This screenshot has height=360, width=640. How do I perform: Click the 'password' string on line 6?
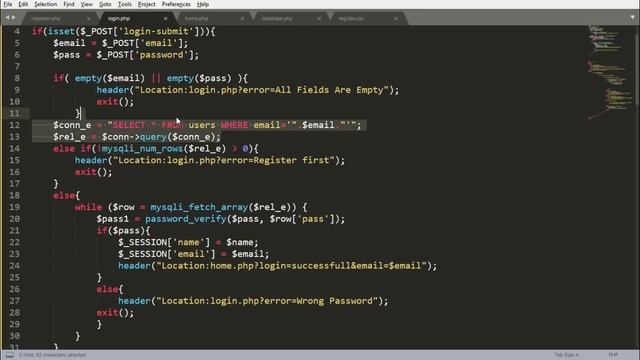click(x=161, y=55)
